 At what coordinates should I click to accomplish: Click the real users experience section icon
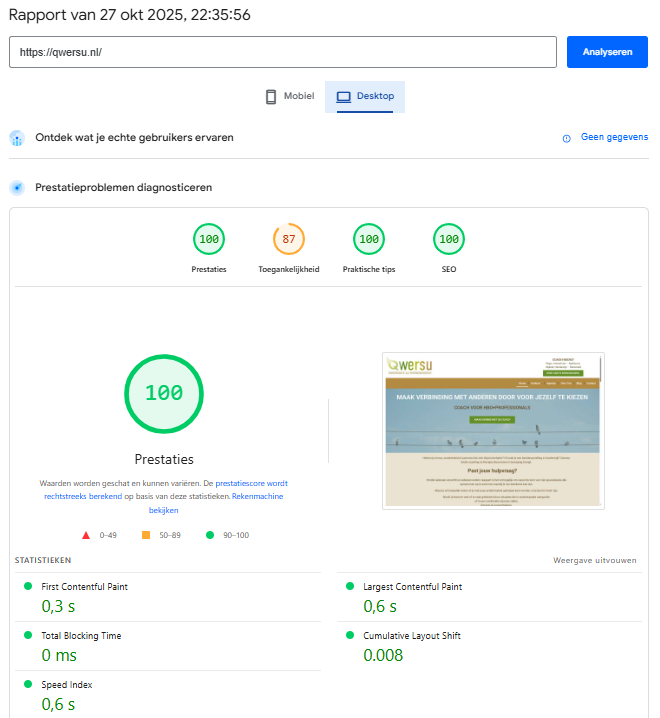(17, 138)
